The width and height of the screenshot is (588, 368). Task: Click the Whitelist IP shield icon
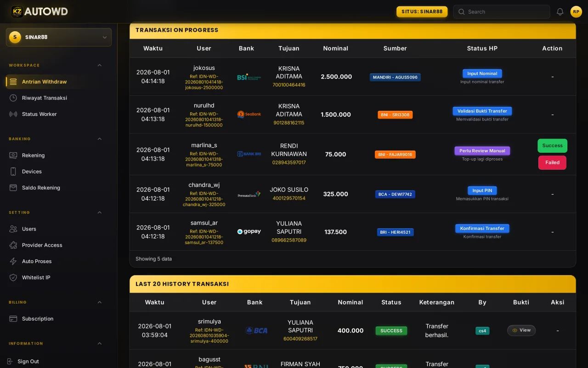(x=13, y=277)
